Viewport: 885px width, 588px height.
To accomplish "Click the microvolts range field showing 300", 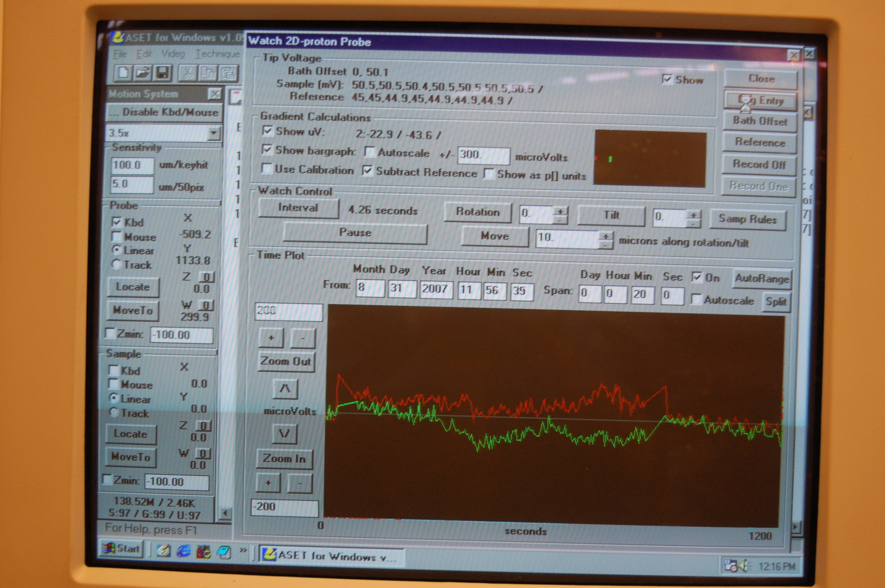I will click(483, 155).
